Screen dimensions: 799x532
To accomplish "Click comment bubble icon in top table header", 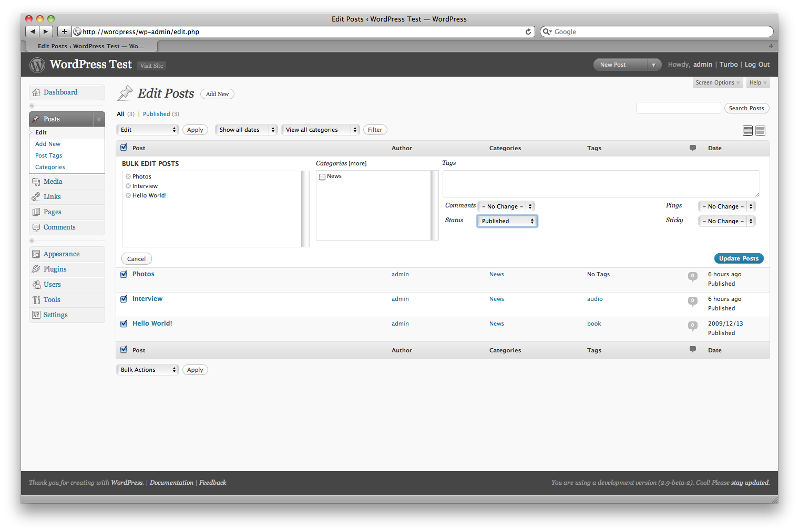I will pyautogui.click(x=693, y=148).
